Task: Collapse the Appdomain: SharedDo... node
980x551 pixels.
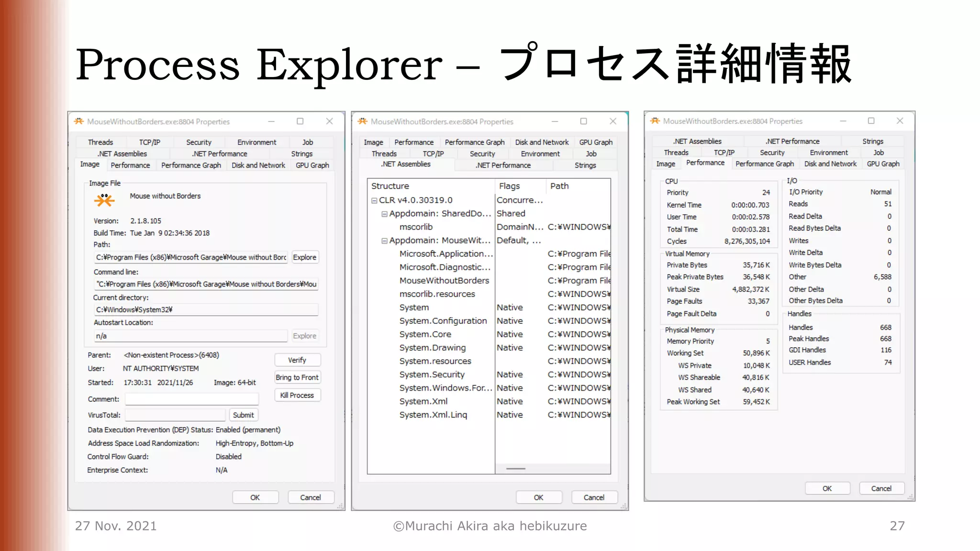Action: coord(384,214)
